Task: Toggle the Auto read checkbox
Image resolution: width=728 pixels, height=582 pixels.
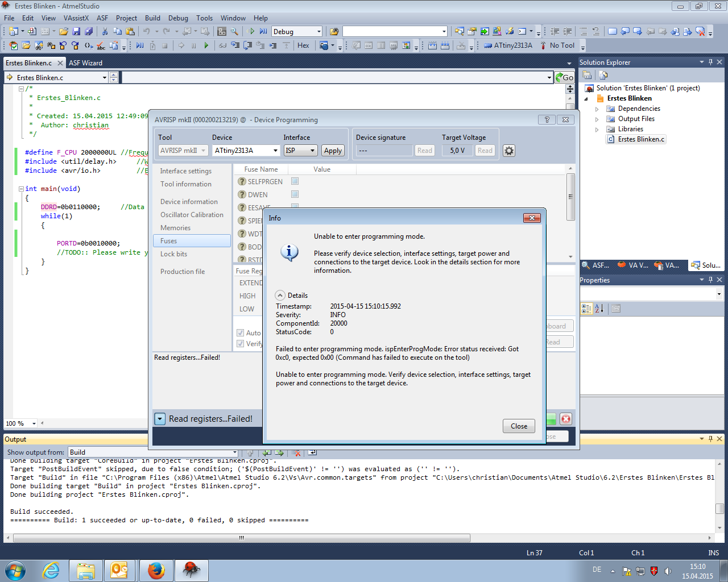Action: [x=240, y=332]
